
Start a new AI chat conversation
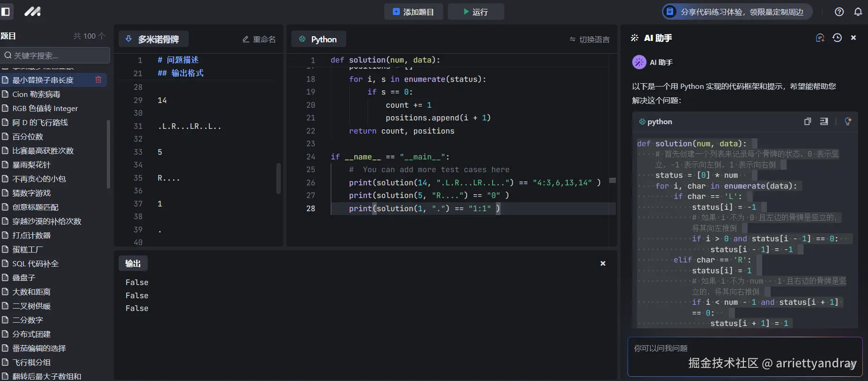tap(820, 38)
